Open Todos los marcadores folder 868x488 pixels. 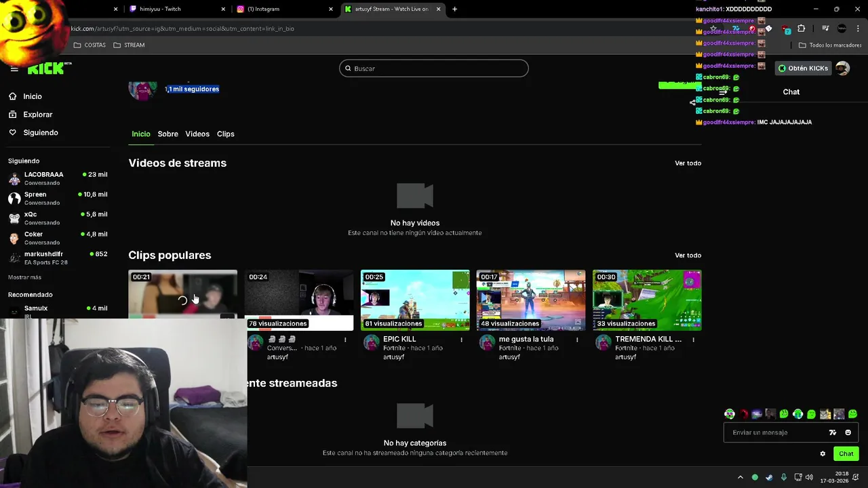coord(830,45)
